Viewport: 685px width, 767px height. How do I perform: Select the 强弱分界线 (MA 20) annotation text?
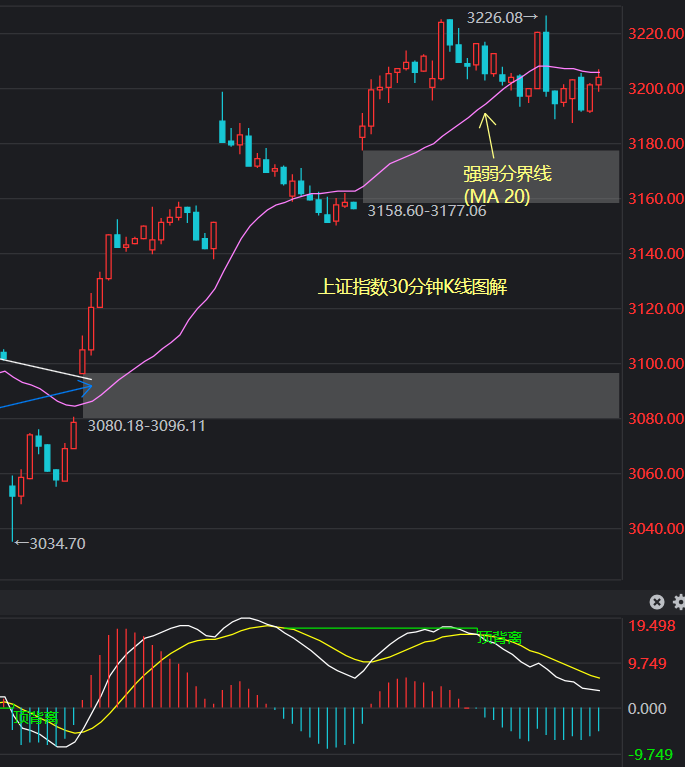tap(507, 185)
